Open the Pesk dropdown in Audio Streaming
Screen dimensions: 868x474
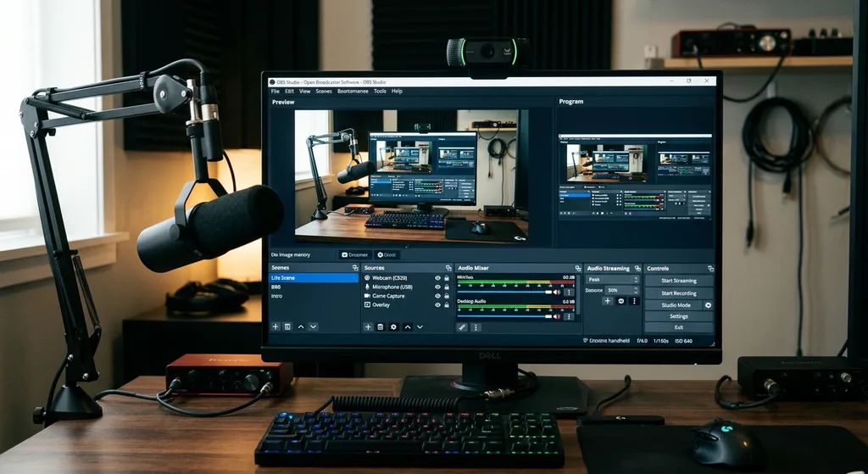click(612, 280)
